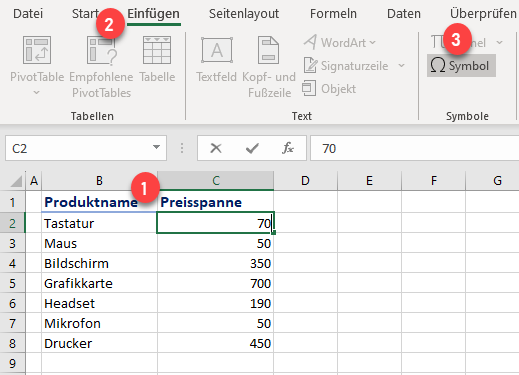Click the Produktname header cell
Viewport: 519px width, 375px height.
(99, 202)
